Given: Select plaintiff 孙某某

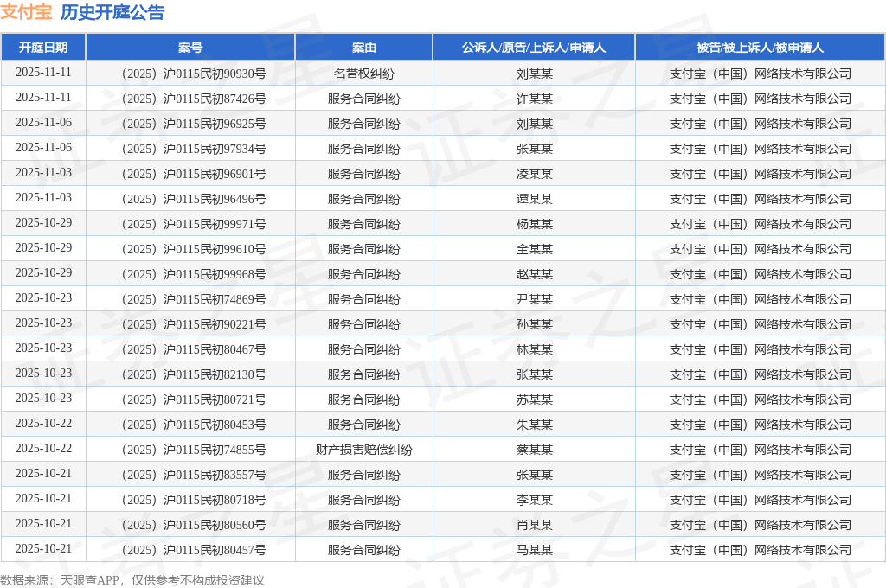Looking at the screenshot, I should [535, 324].
